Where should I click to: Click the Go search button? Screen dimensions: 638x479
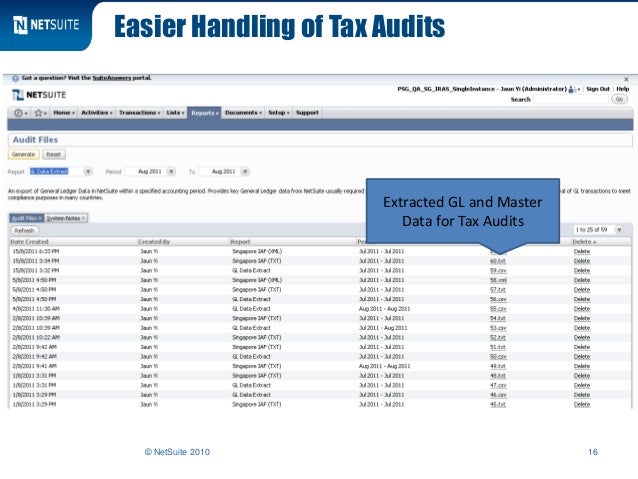point(619,99)
